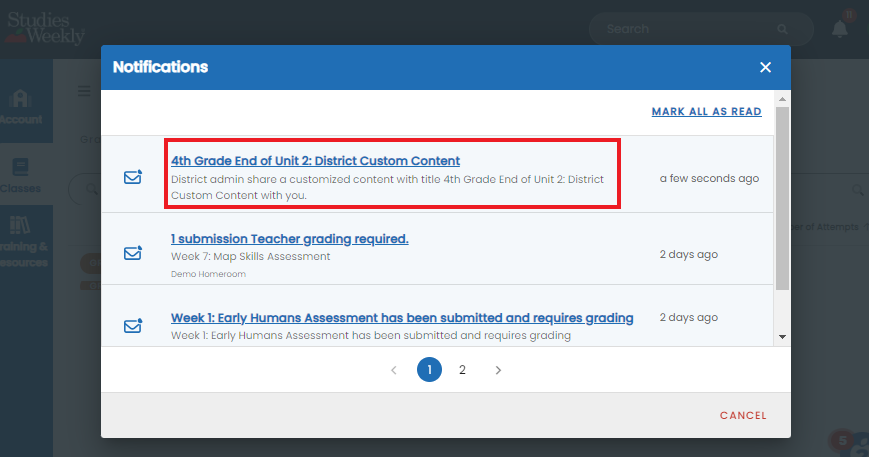Click 'Demo Homeroom' text

tap(208, 274)
